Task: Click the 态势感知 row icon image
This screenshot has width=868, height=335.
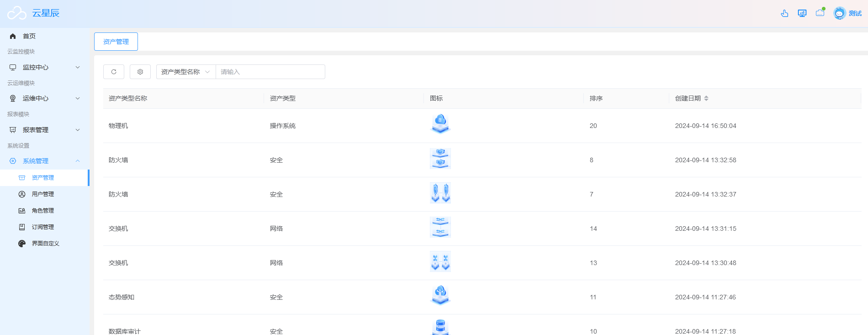Action: (x=440, y=296)
